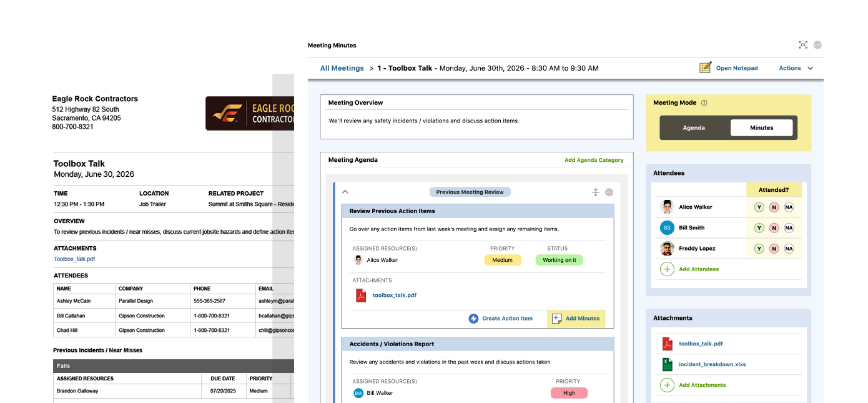868x403 pixels.
Task: Click Alice Walker's avatar in the Attendees list
Action: pos(667,206)
